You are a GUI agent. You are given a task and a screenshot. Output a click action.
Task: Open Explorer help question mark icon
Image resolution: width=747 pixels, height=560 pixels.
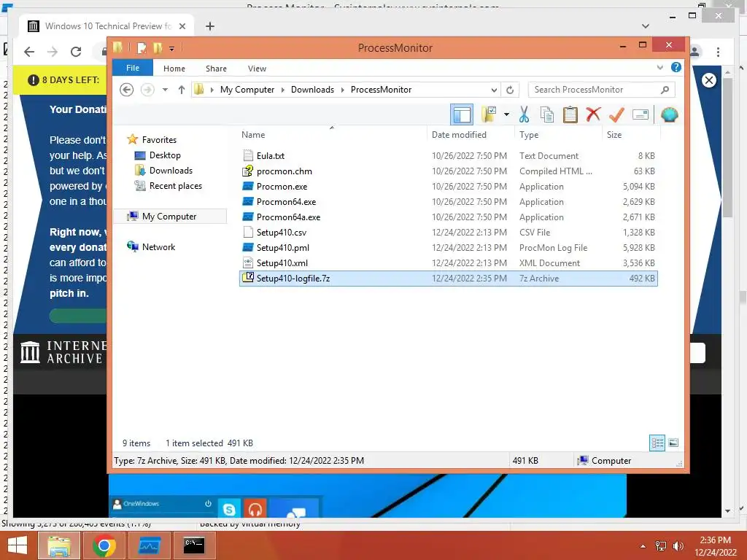(676, 68)
